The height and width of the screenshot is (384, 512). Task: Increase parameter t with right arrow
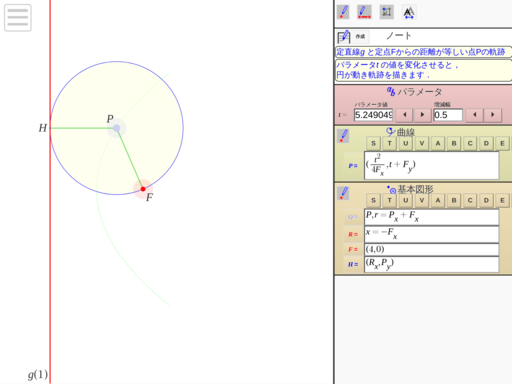[x=422, y=115]
